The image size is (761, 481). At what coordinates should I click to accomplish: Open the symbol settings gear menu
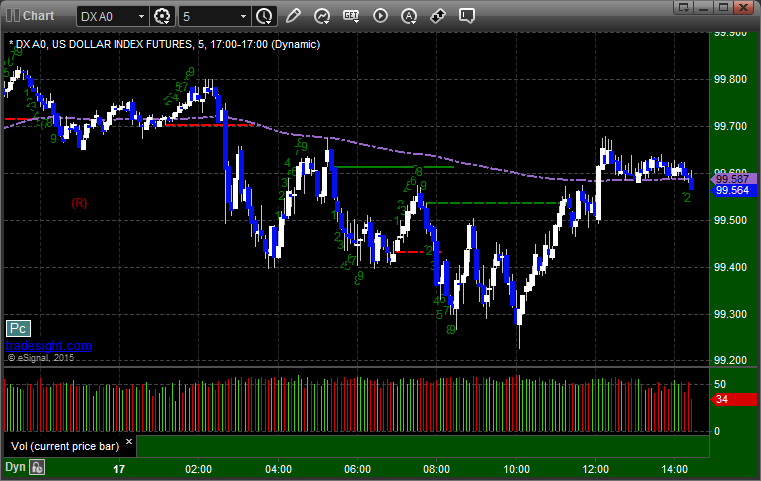point(162,16)
